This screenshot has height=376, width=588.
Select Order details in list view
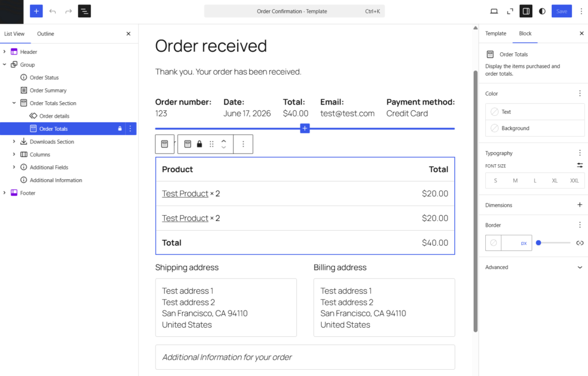[x=55, y=116]
